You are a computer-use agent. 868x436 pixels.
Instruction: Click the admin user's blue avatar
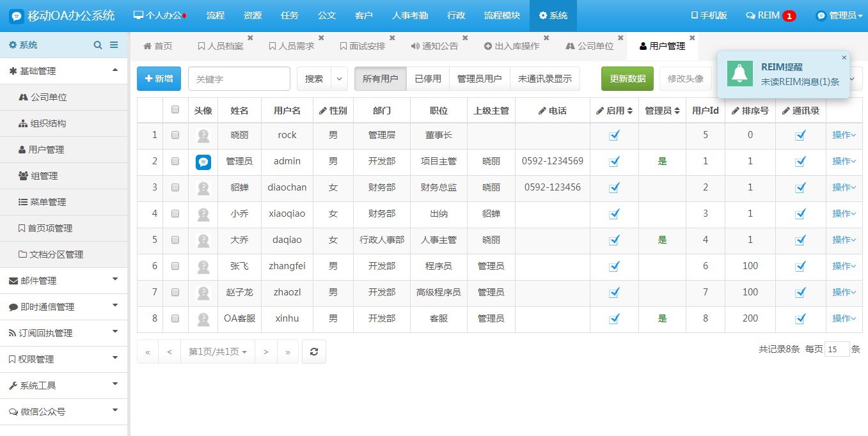tap(203, 162)
